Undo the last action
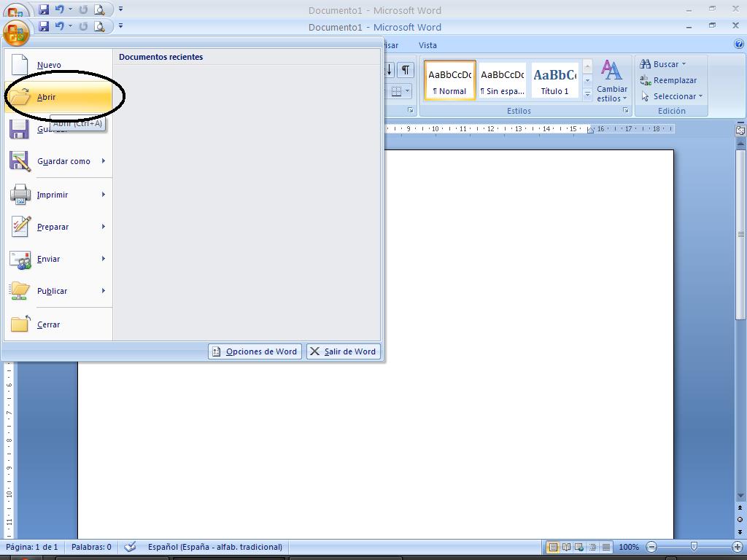 61,26
